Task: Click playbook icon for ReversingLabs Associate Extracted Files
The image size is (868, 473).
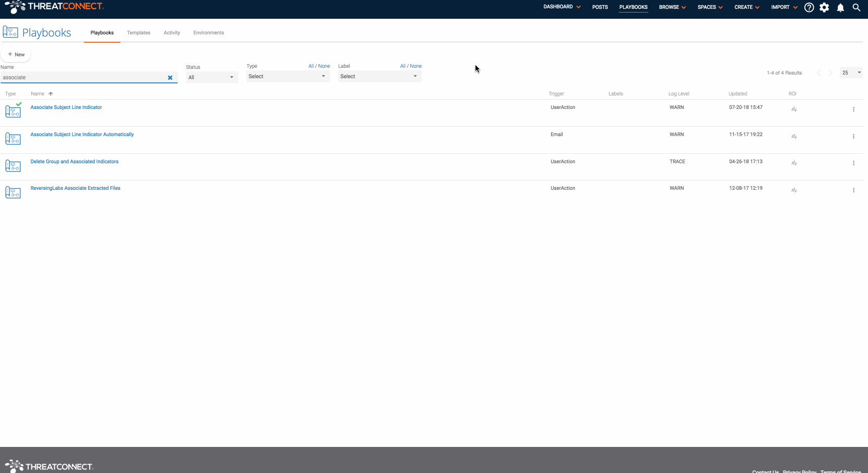Action: [13, 192]
